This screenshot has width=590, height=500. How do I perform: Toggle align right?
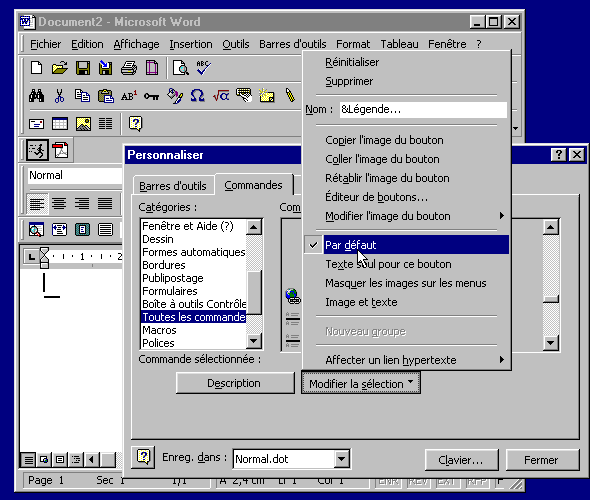[82, 204]
